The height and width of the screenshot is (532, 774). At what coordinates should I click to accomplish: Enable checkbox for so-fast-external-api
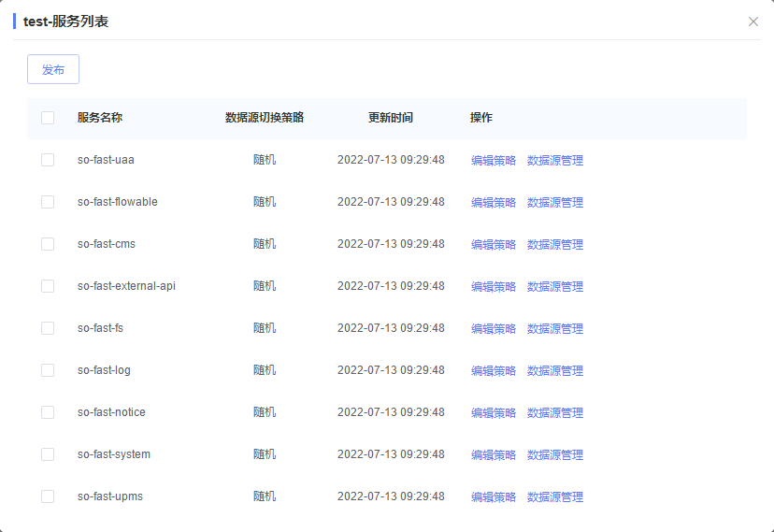pyautogui.click(x=48, y=286)
